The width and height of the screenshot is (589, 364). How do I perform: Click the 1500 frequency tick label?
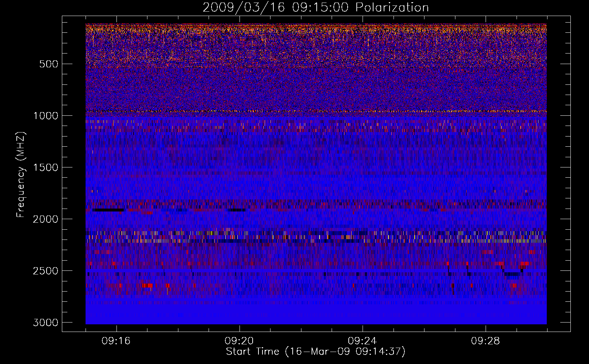pyautogui.click(x=46, y=167)
